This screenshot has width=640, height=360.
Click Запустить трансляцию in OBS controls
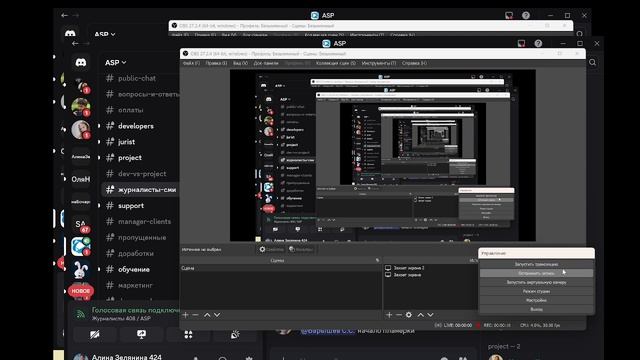536,264
